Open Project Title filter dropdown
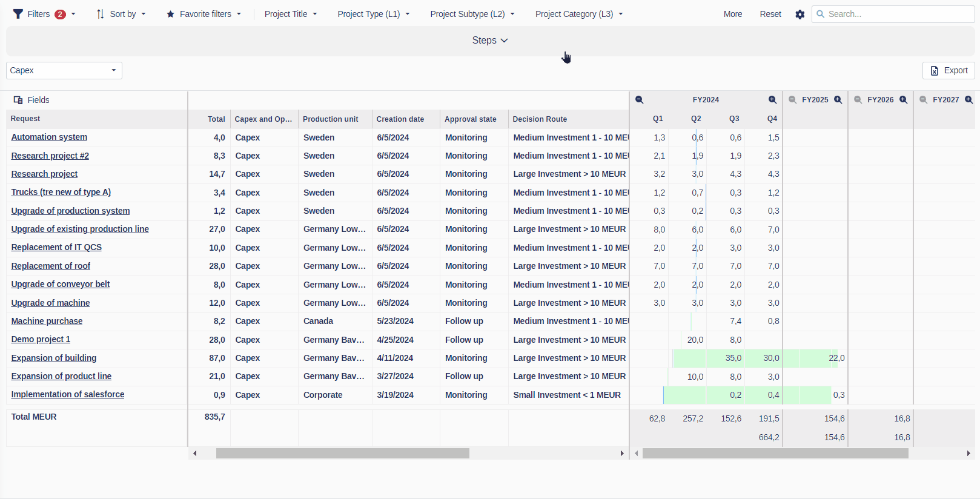The image size is (980, 499). pos(291,14)
